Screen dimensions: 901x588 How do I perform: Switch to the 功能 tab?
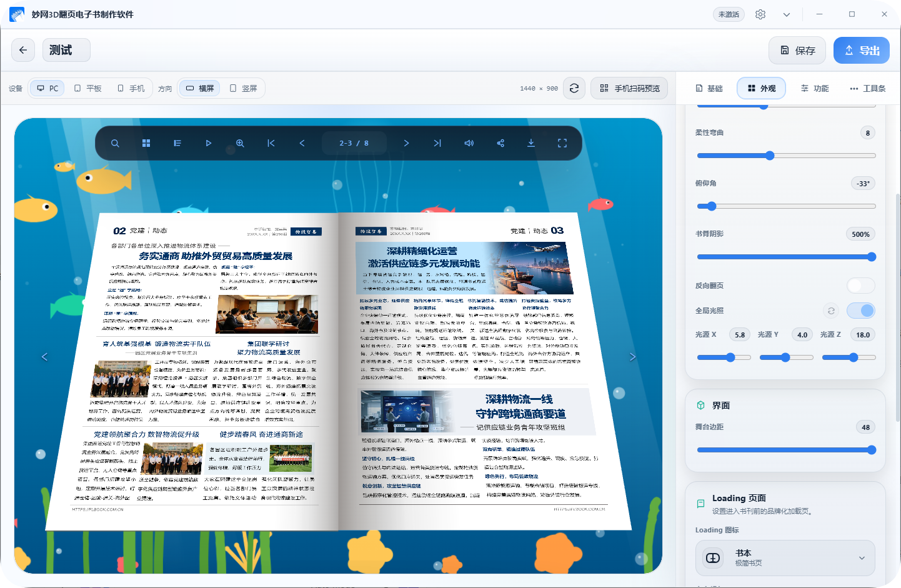pos(815,88)
